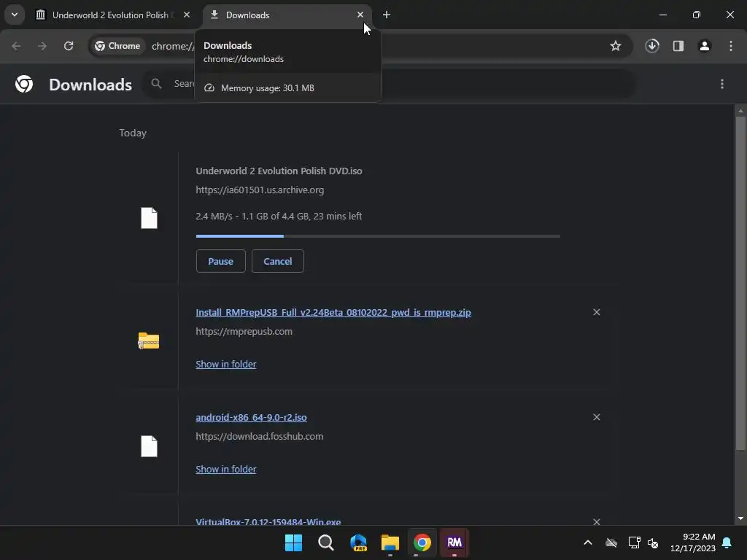Pause the Underworld ISO download
This screenshot has height=560, width=747.
click(220, 261)
